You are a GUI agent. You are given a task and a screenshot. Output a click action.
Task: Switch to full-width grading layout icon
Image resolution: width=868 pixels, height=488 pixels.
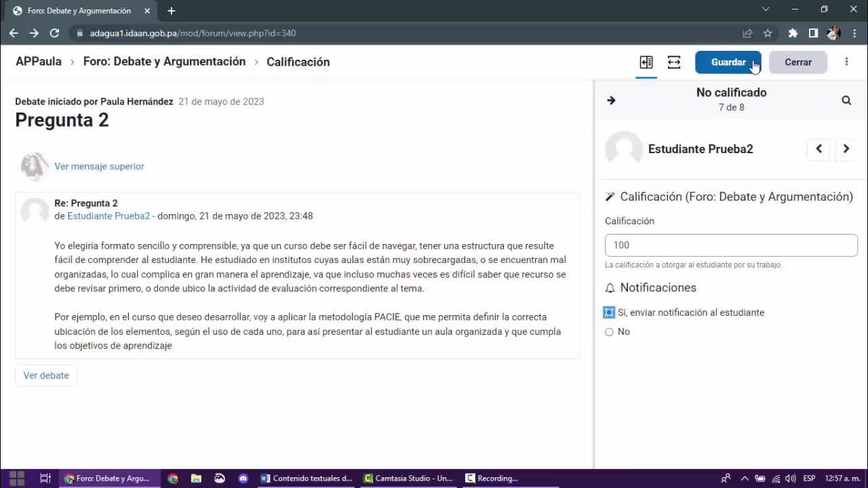674,62
